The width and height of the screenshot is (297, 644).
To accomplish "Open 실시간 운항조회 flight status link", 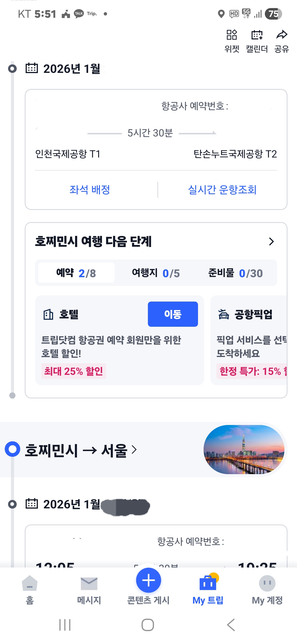I will [222, 190].
